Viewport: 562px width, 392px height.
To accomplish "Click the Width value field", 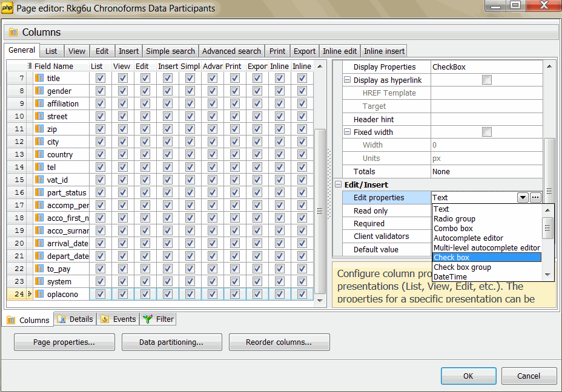I will click(x=487, y=145).
